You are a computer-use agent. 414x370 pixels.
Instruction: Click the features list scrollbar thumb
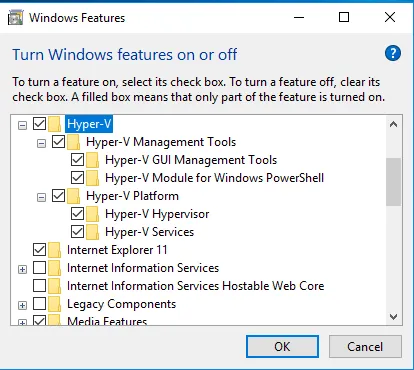tap(393, 182)
